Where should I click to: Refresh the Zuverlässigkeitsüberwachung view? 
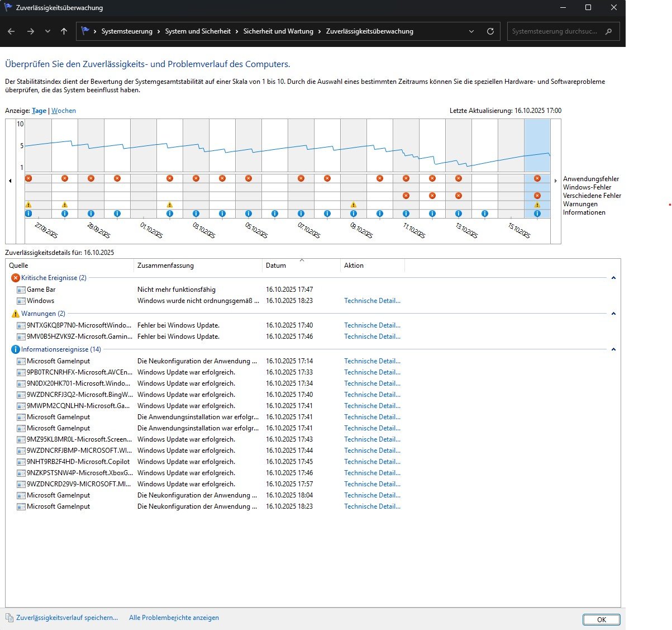pyautogui.click(x=490, y=31)
